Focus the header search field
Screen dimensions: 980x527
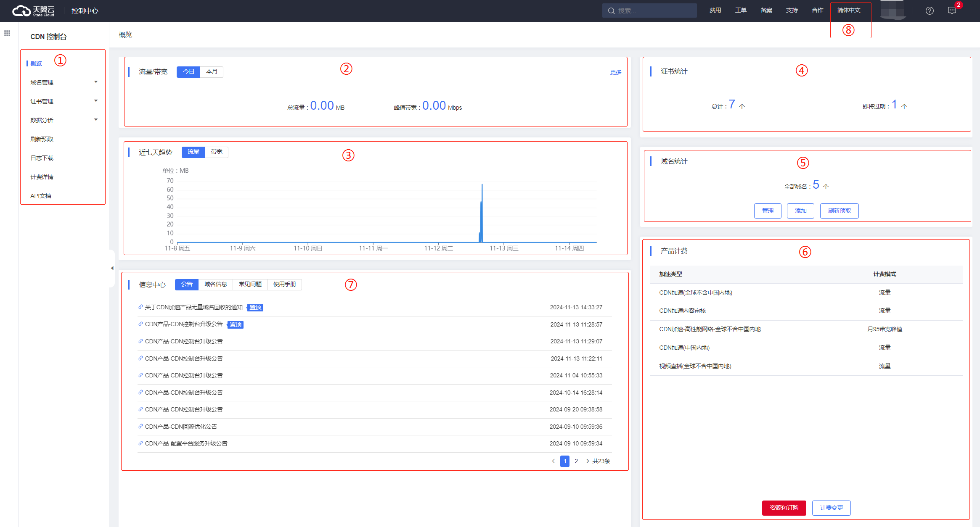[x=649, y=11]
